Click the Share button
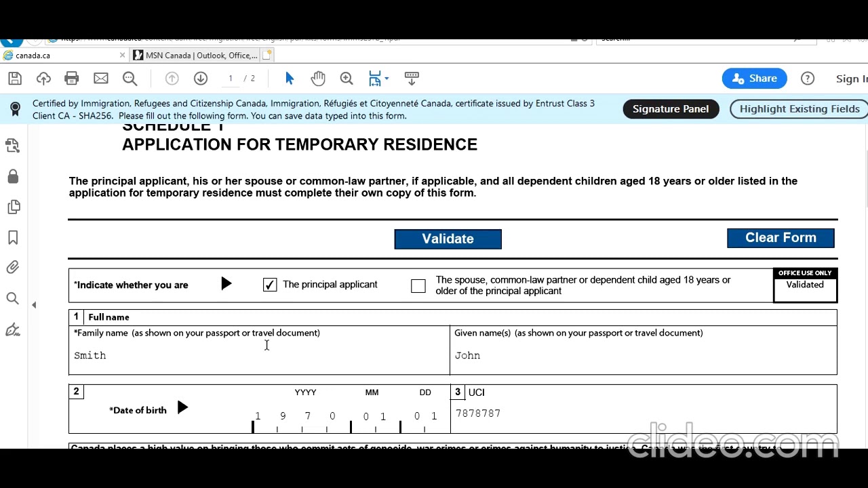Viewport: 868px width, 488px height. (x=754, y=79)
